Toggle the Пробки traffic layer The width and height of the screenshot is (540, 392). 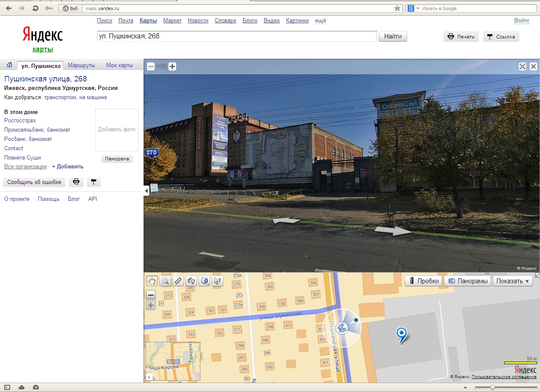point(423,281)
